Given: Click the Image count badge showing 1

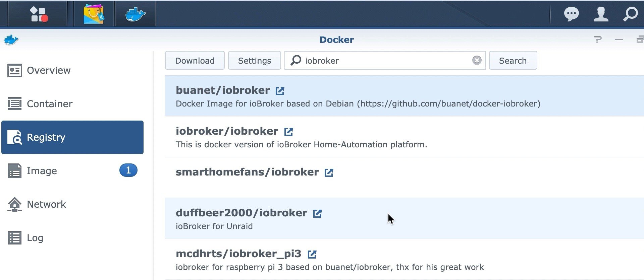Looking at the screenshot, I should coord(128,170).
